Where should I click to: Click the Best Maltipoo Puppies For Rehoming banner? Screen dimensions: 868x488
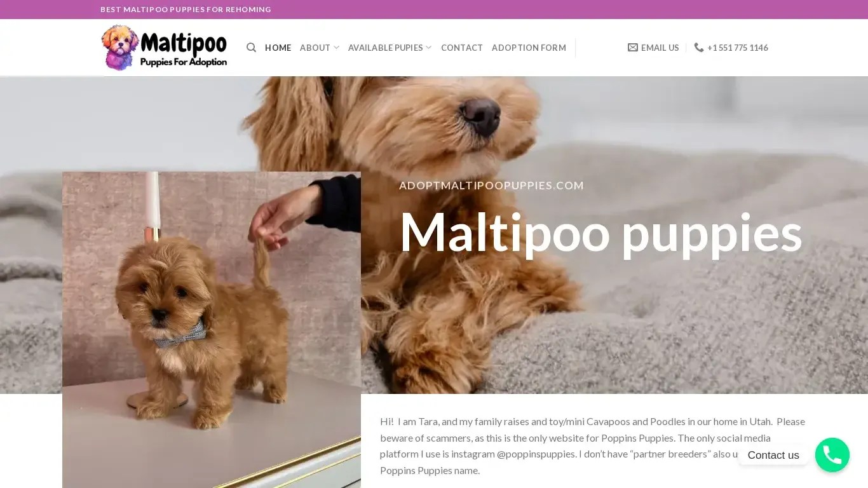pos(186,10)
